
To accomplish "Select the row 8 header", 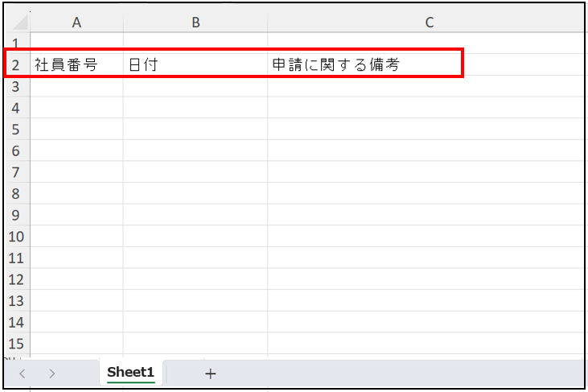I will click(16, 193).
